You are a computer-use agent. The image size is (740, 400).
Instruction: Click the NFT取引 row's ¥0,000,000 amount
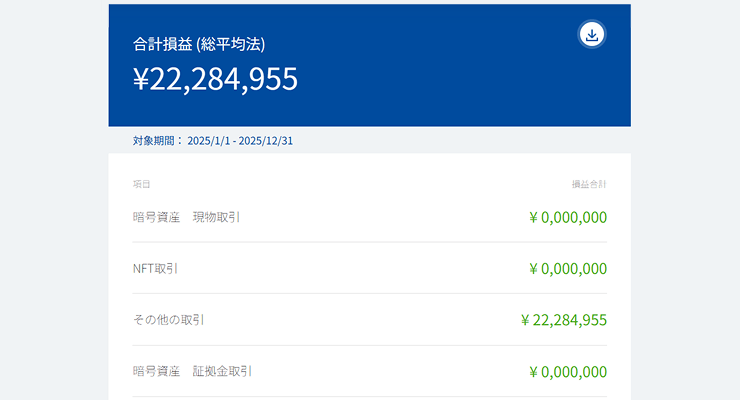tap(567, 269)
